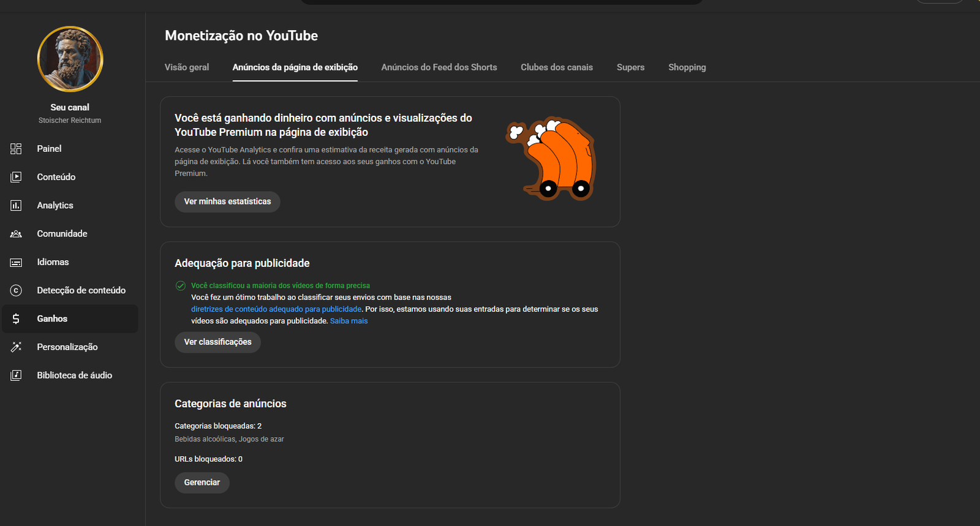Click the green checkmark status icon

[181, 285]
